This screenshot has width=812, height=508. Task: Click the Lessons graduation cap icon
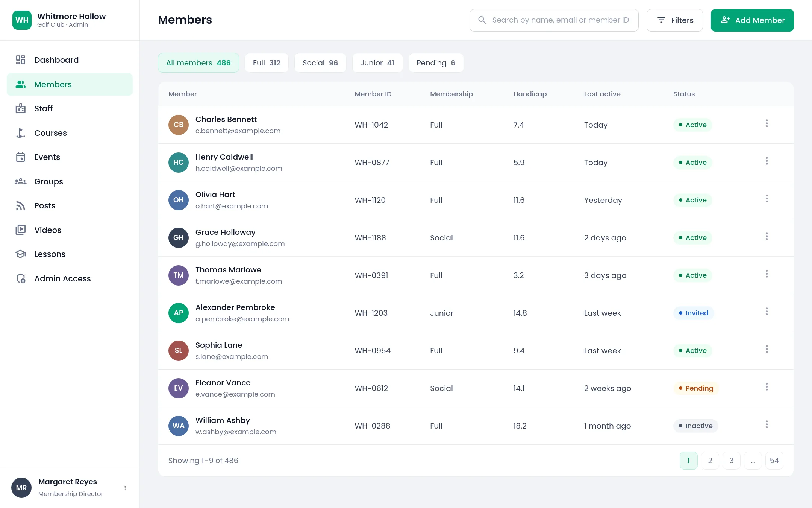click(21, 254)
